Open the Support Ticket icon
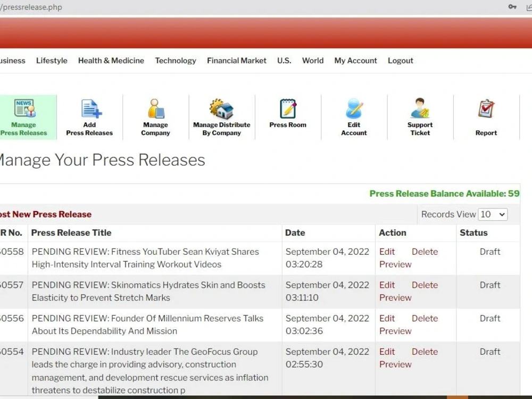 point(420,108)
